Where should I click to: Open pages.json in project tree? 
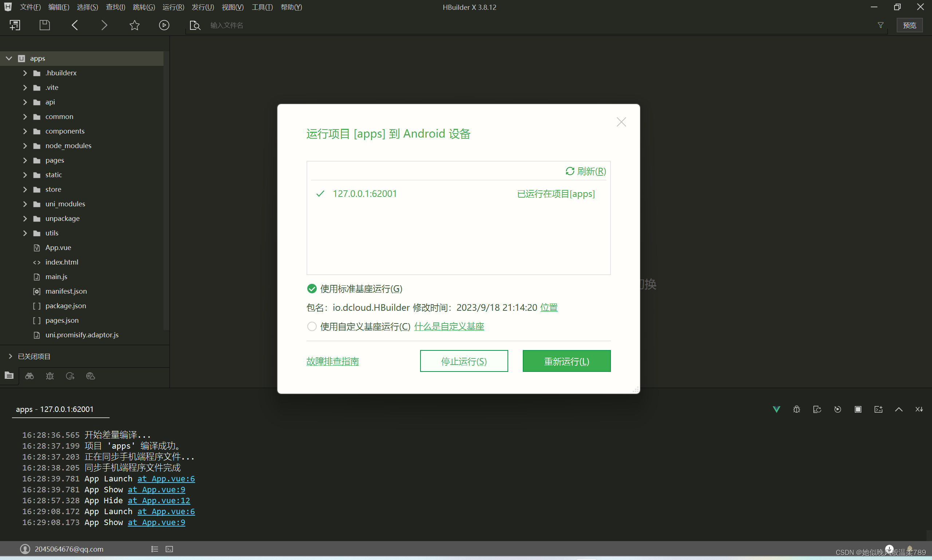[x=62, y=321]
